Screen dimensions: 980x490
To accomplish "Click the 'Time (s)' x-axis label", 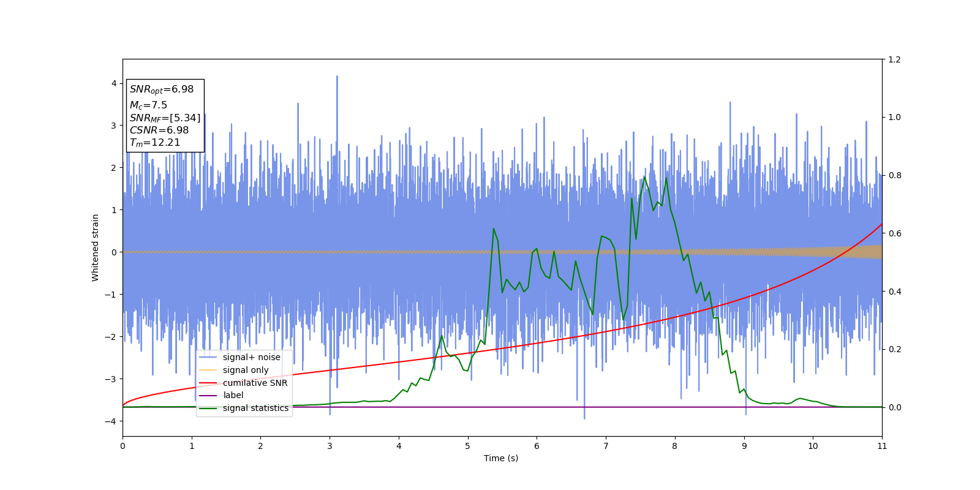I will [501, 458].
